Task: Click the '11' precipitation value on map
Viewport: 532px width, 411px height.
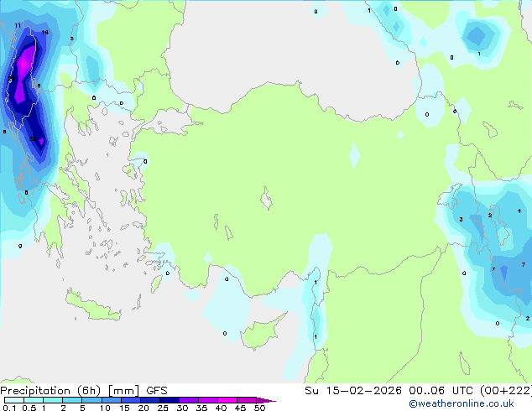Action: coord(18,25)
